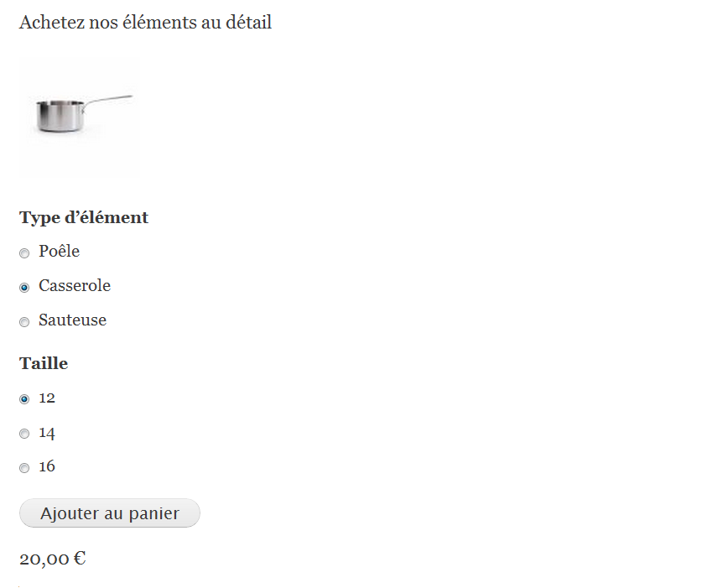This screenshot has width=723, height=588.
Task: Select the Casserole radio button
Action: pyautogui.click(x=24, y=287)
